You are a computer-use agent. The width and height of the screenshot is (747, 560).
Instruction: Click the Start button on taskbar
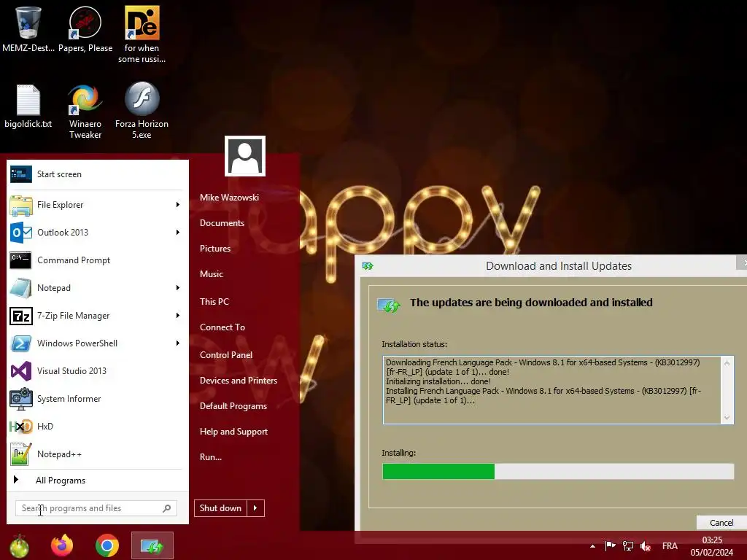pos(18,545)
